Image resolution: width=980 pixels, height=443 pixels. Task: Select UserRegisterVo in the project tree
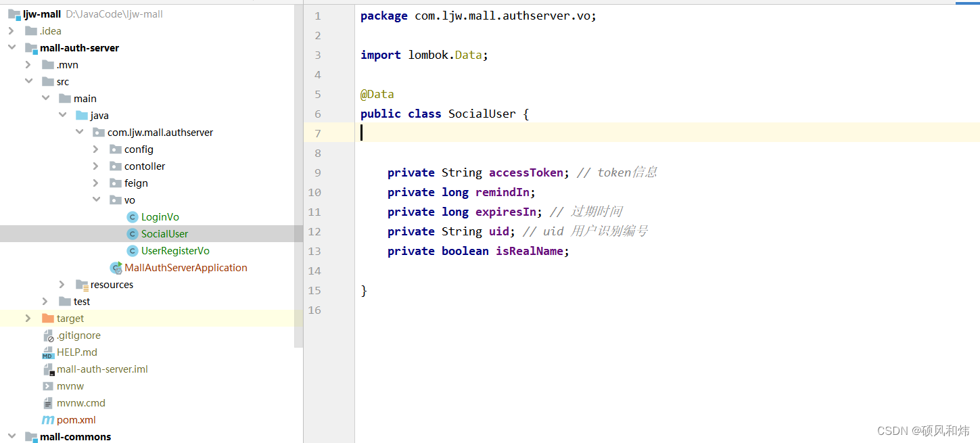(175, 250)
